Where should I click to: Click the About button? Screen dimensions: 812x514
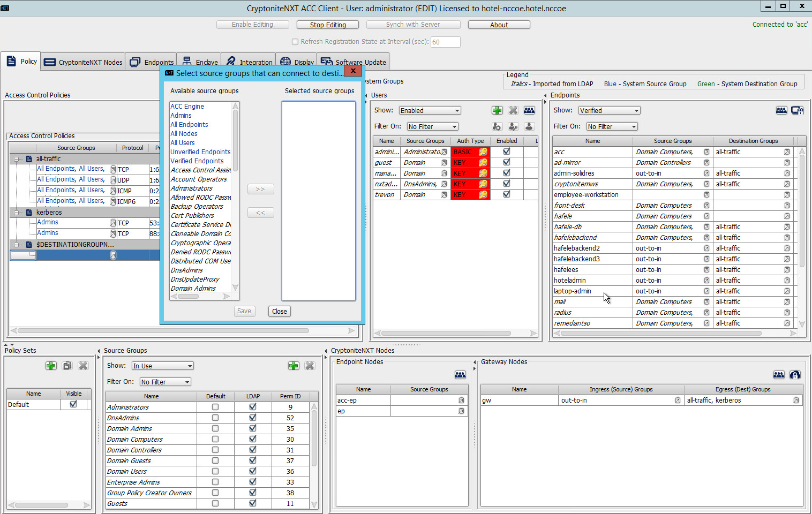pos(499,25)
